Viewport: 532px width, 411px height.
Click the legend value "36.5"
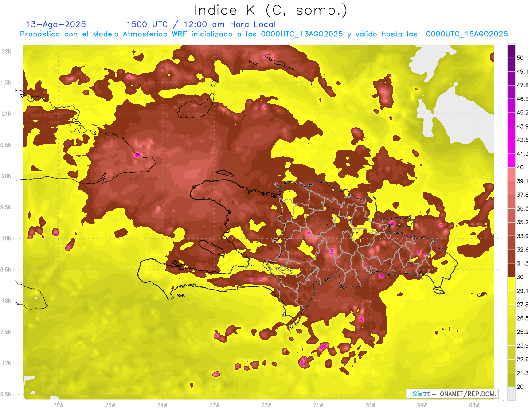coord(522,208)
